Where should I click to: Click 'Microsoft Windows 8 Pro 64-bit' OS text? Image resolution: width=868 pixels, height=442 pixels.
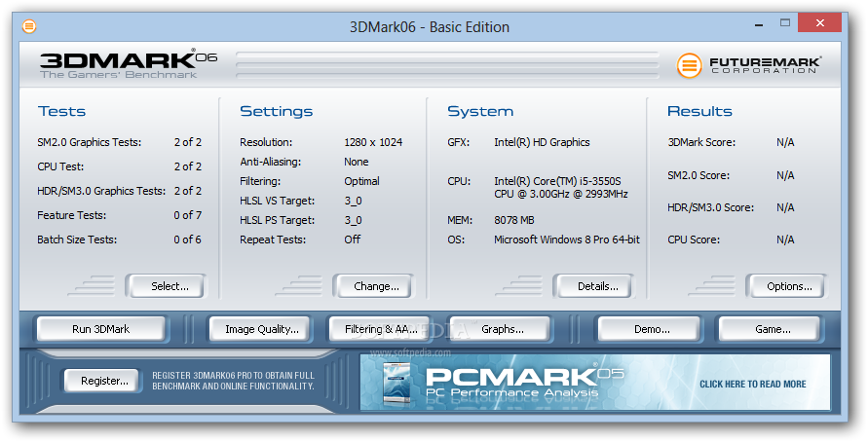[x=567, y=239]
